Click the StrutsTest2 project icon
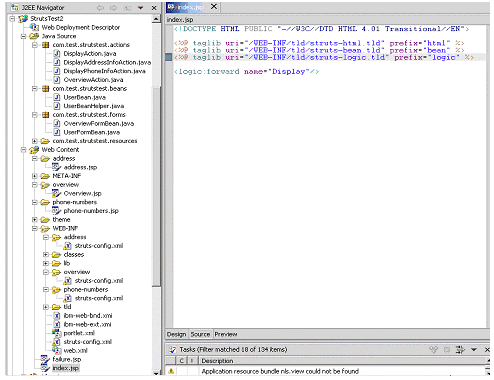The width and height of the screenshot is (494, 380). (23, 18)
